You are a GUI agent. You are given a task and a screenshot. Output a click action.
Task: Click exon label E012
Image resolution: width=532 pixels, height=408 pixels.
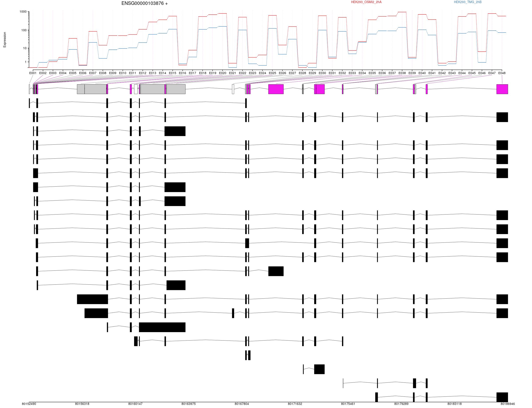pyautogui.click(x=142, y=73)
